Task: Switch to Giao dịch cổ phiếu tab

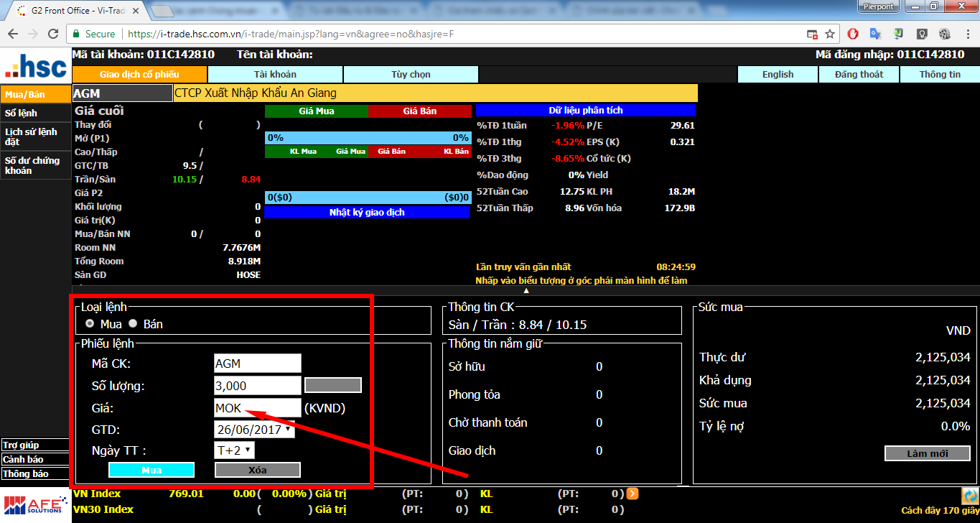Action: tap(139, 74)
